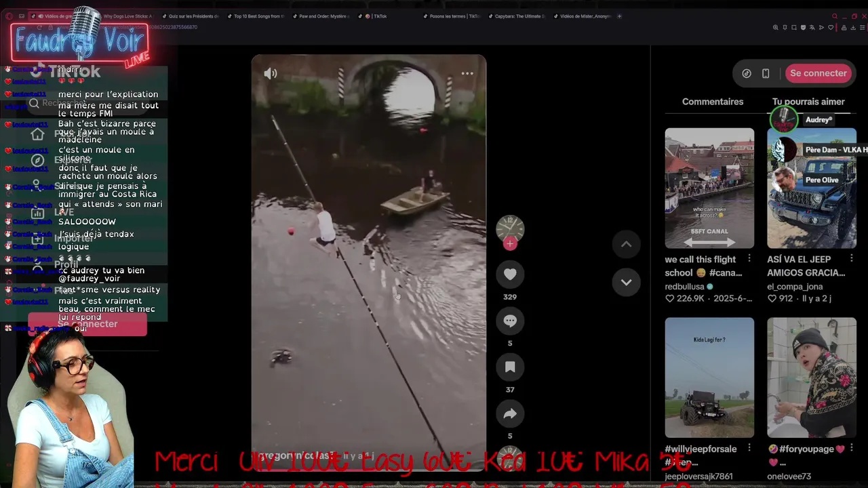Viewport: 868px width, 488px height.
Task: Click the Audrey voice-chat avatar
Action: [x=785, y=120]
